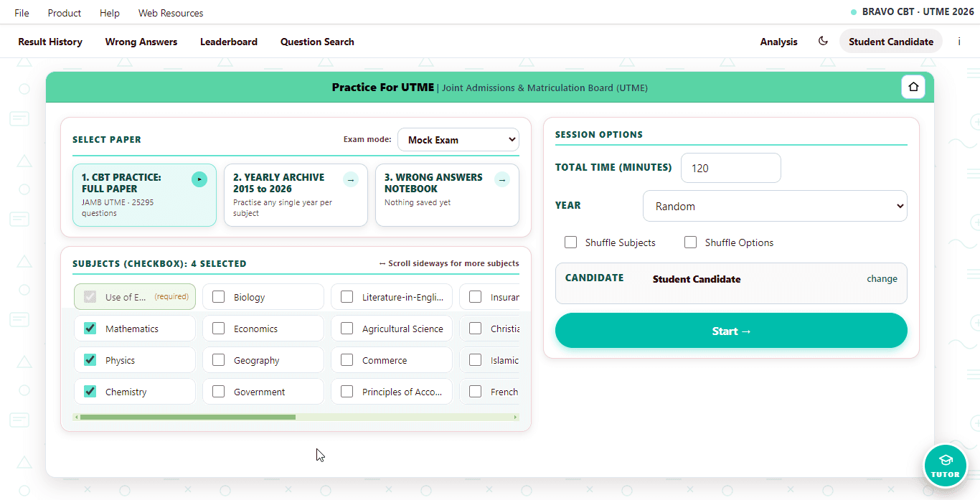Click arrow icon on Wrong Answers Notebook card
The height and width of the screenshot is (500, 980).
(502, 179)
